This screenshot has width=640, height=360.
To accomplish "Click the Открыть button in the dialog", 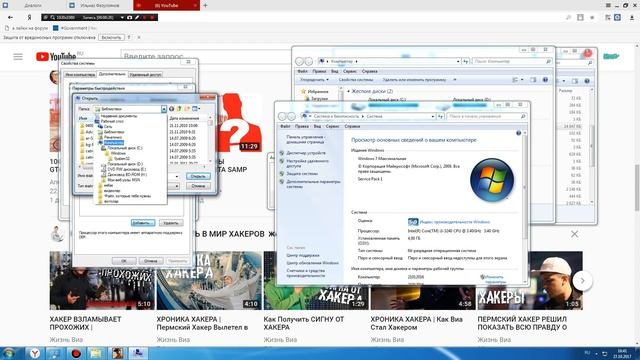I will [198, 176].
